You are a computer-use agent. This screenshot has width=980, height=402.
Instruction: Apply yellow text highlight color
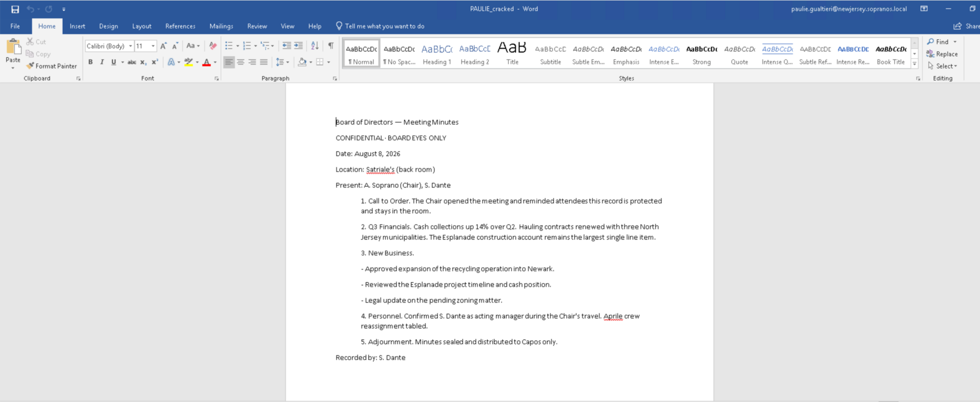(189, 62)
